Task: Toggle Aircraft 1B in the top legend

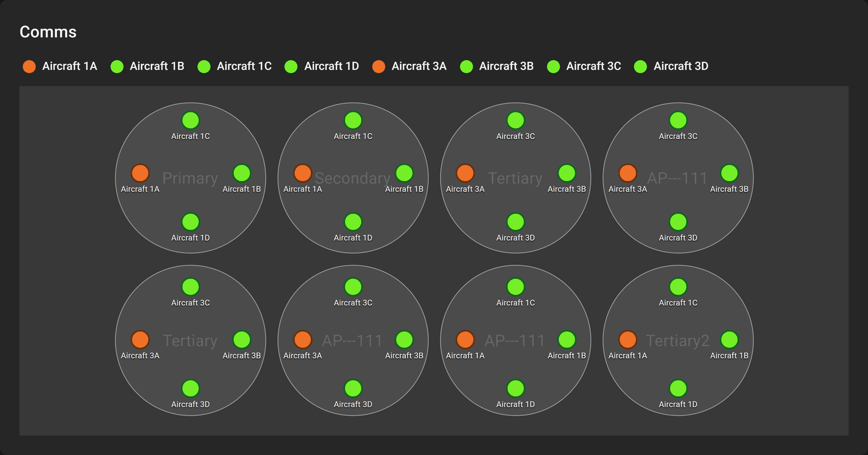Action: tap(148, 66)
